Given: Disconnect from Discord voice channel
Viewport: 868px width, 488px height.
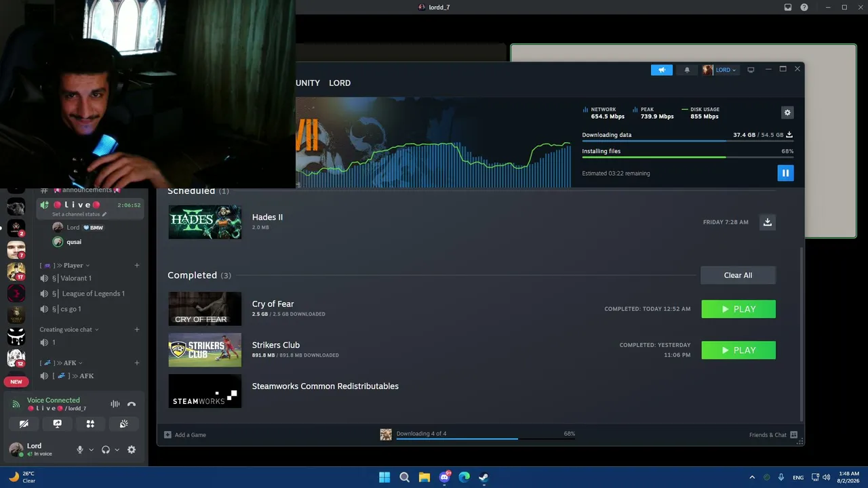Looking at the screenshot, I should coord(132,404).
